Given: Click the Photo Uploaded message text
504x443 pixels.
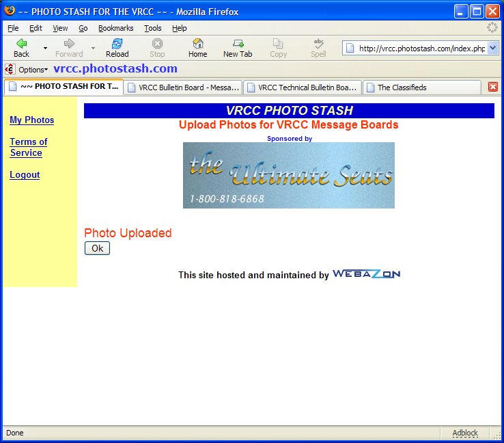Looking at the screenshot, I should coord(128,233).
